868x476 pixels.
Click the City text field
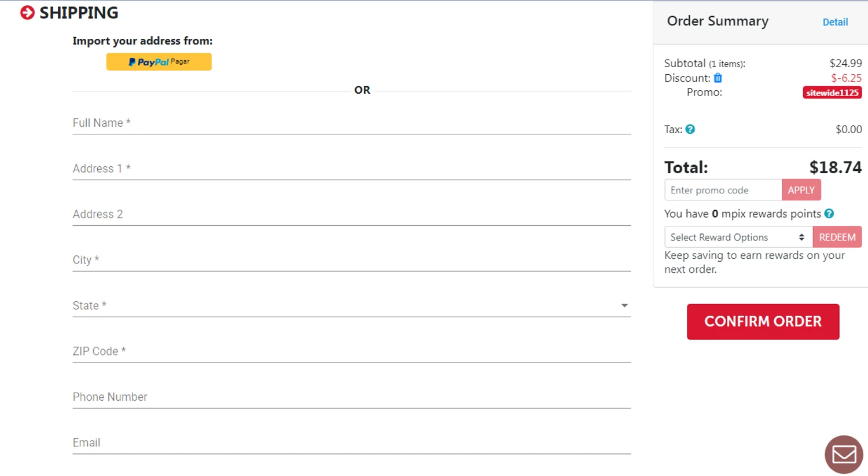(351, 261)
